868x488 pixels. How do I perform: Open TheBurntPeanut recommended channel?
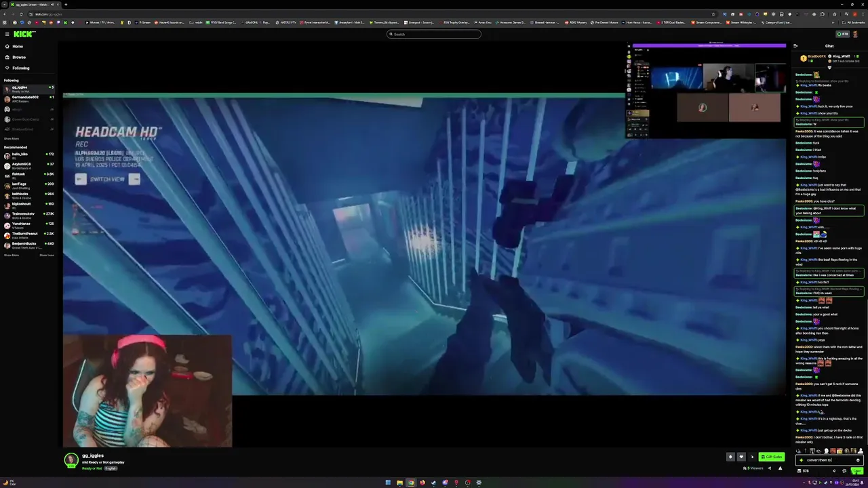click(28, 235)
